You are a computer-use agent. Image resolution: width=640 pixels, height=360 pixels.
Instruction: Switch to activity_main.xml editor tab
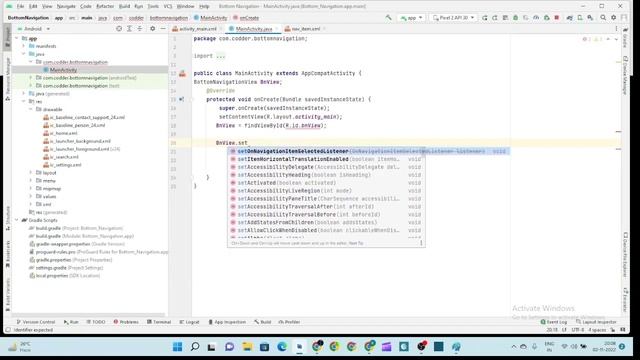point(198,29)
